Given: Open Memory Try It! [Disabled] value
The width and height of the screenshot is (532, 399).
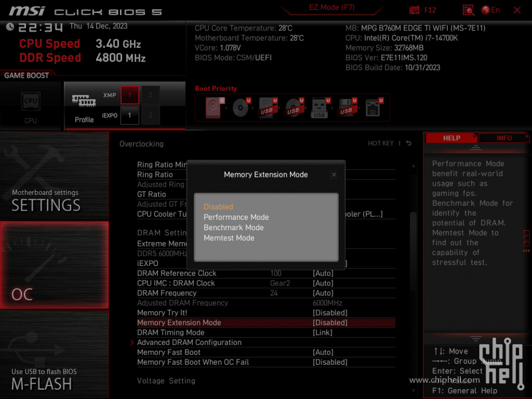Looking at the screenshot, I should [x=330, y=313].
